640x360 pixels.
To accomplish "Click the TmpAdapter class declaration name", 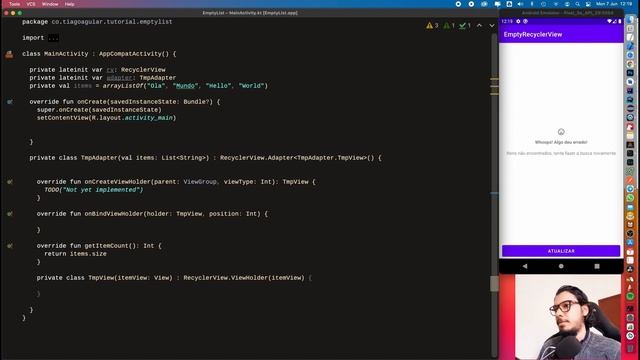I will pyautogui.click(x=99, y=158).
